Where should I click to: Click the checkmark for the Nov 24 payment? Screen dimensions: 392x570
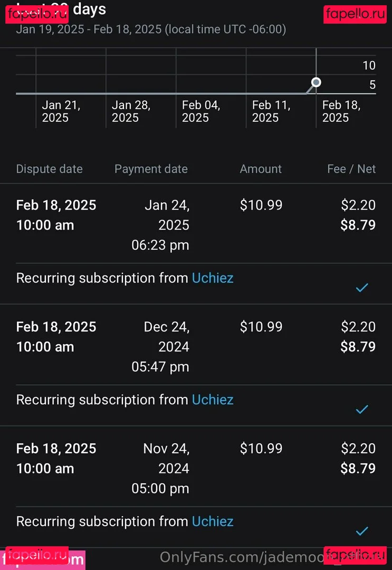coord(362,531)
